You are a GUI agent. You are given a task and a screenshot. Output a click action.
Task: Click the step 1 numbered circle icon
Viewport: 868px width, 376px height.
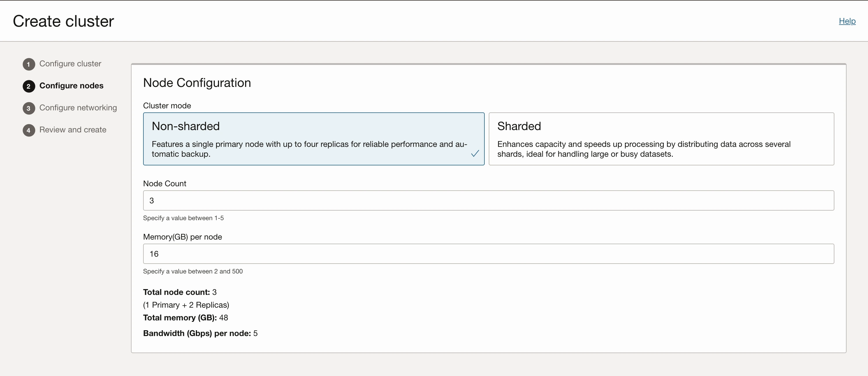tap(29, 64)
